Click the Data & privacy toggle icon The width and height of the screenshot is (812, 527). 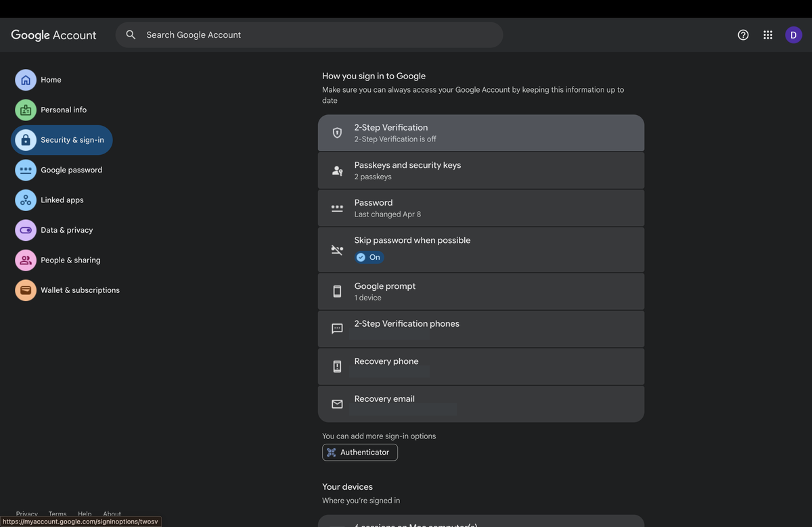pyautogui.click(x=26, y=230)
